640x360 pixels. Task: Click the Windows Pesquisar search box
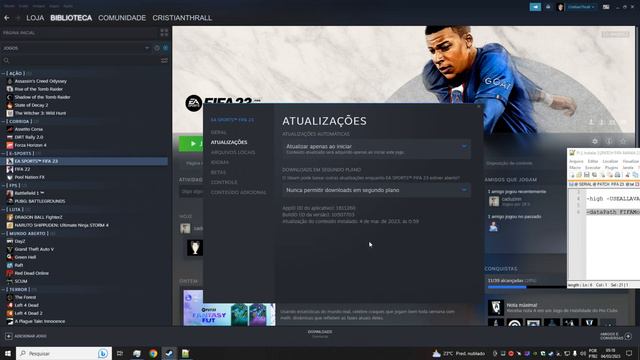click(x=63, y=353)
